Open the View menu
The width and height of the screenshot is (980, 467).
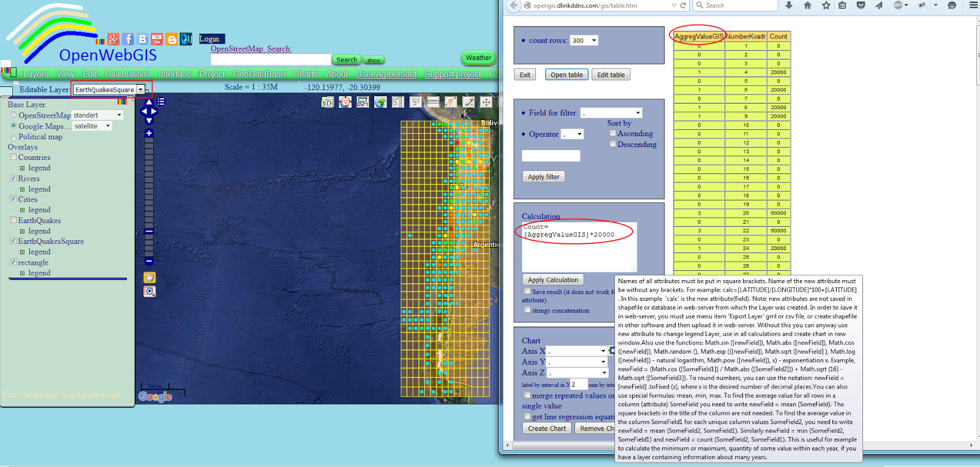65,74
